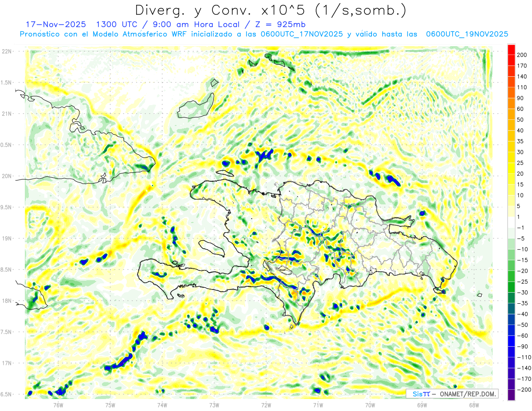The width and height of the screenshot is (532, 411).
Task: Select the 8.5N latitude label
Action: [x=7, y=270]
